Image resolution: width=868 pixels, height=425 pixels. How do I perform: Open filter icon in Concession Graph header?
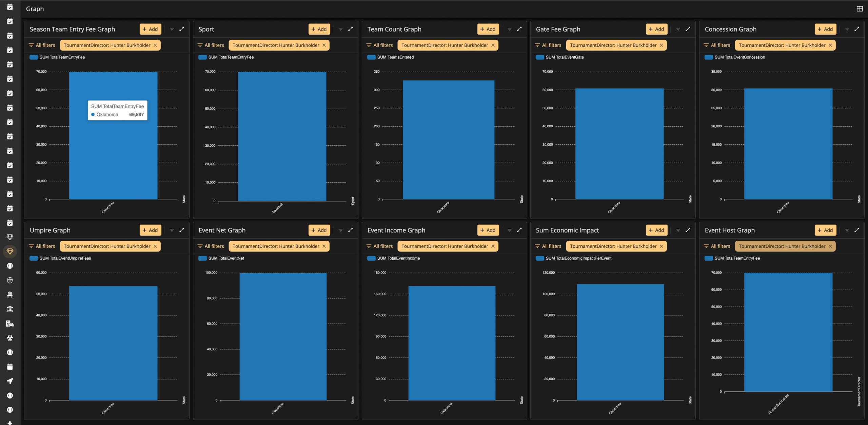847,29
